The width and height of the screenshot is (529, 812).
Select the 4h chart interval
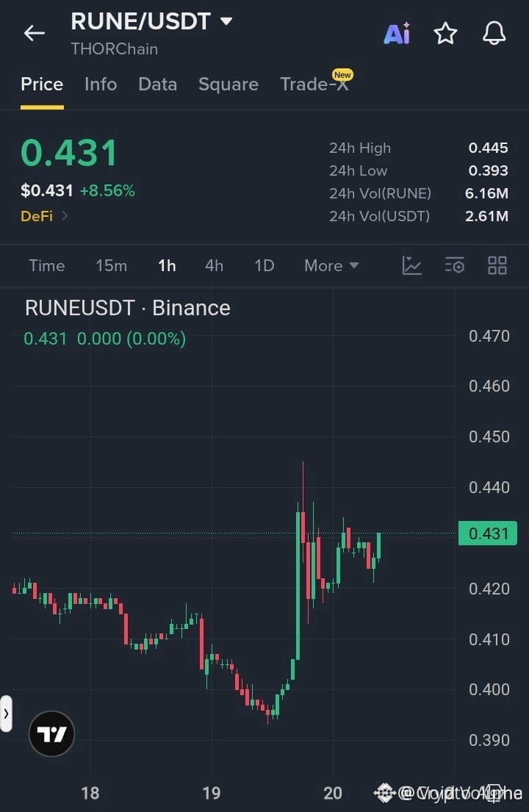point(214,266)
